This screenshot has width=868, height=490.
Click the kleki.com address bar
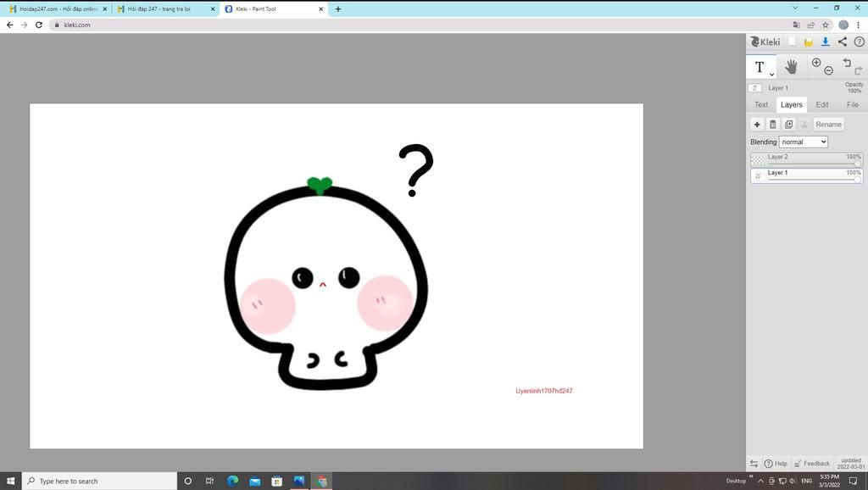pos(420,25)
